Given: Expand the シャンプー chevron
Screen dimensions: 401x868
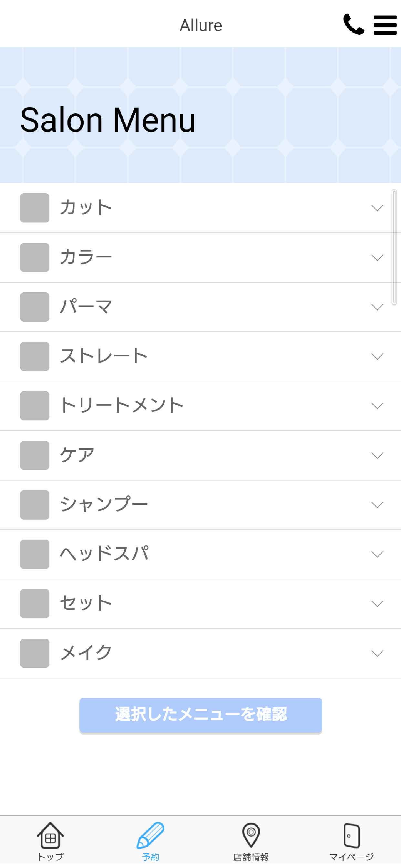Looking at the screenshot, I should coord(377,505).
